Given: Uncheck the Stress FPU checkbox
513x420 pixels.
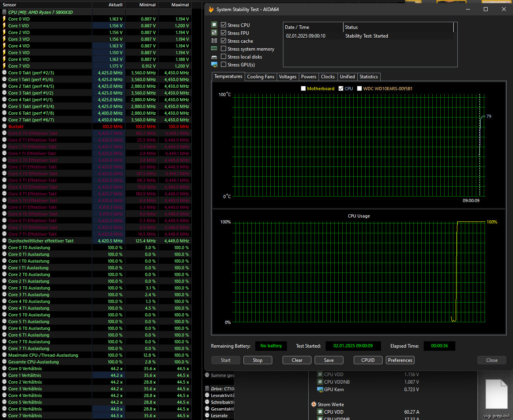Looking at the screenshot, I should (224, 32).
